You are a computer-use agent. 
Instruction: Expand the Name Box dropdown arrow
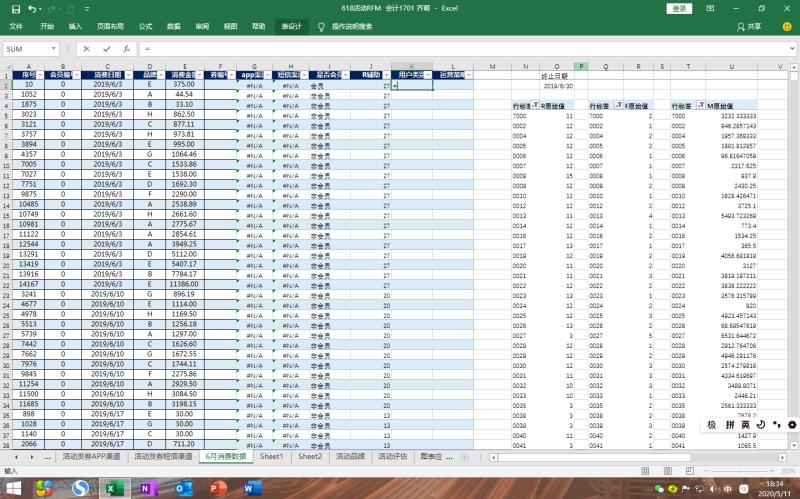[x=54, y=48]
